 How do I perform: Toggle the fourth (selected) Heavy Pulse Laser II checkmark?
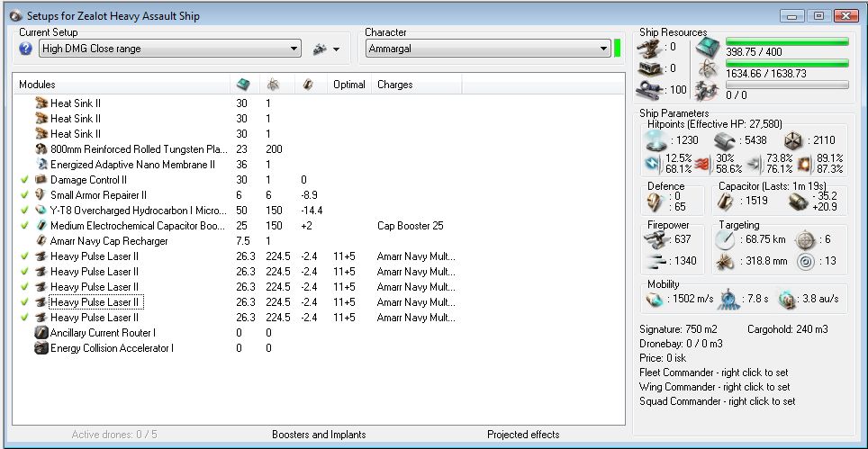click(x=24, y=302)
